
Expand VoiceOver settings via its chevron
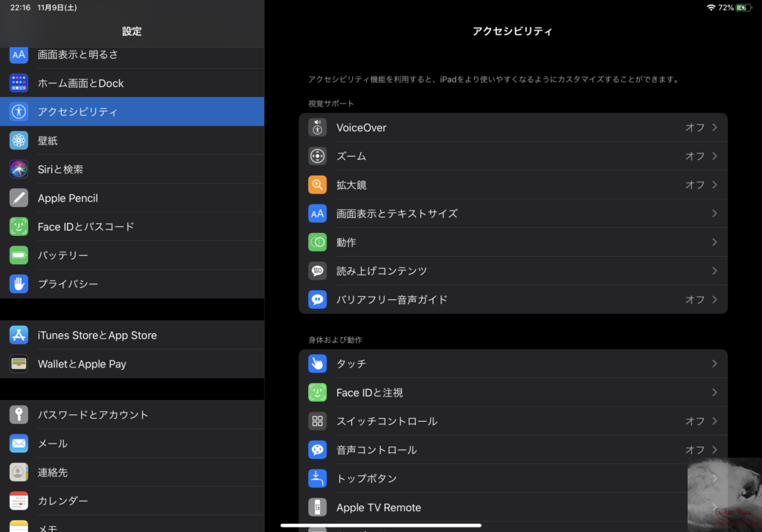point(714,127)
